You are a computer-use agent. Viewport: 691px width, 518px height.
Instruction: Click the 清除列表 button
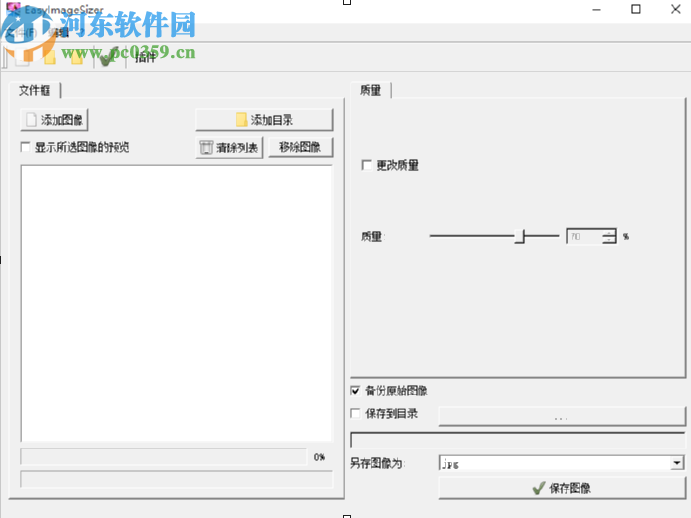(x=229, y=148)
